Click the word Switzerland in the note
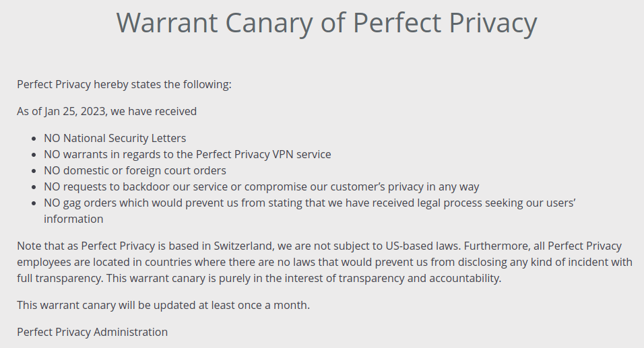This screenshot has height=348, width=644. point(243,246)
